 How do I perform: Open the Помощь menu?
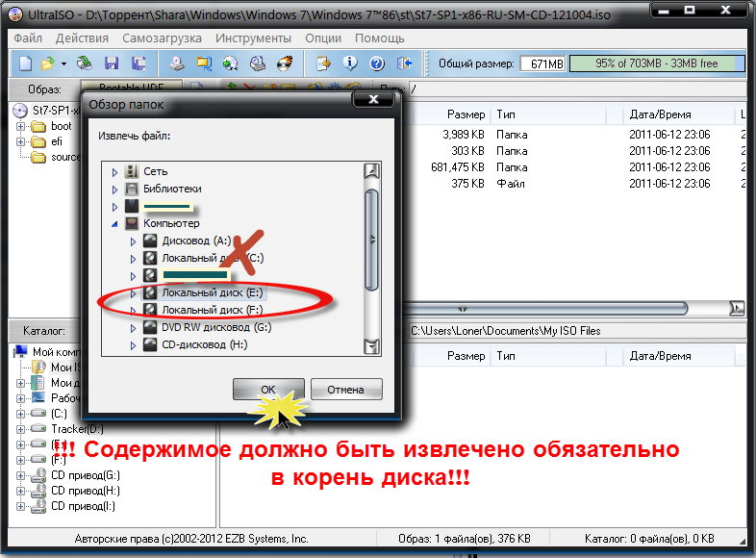click(x=380, y=38)
